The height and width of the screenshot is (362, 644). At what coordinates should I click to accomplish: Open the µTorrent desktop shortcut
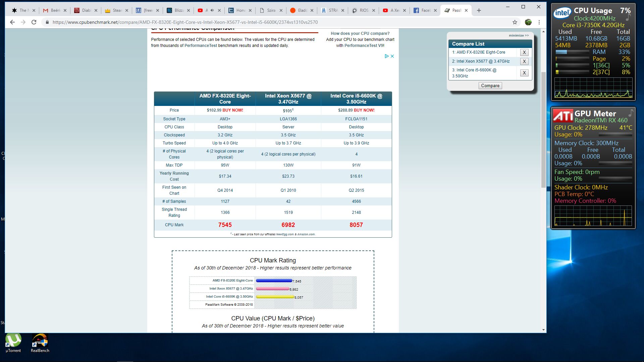point(13,343)
